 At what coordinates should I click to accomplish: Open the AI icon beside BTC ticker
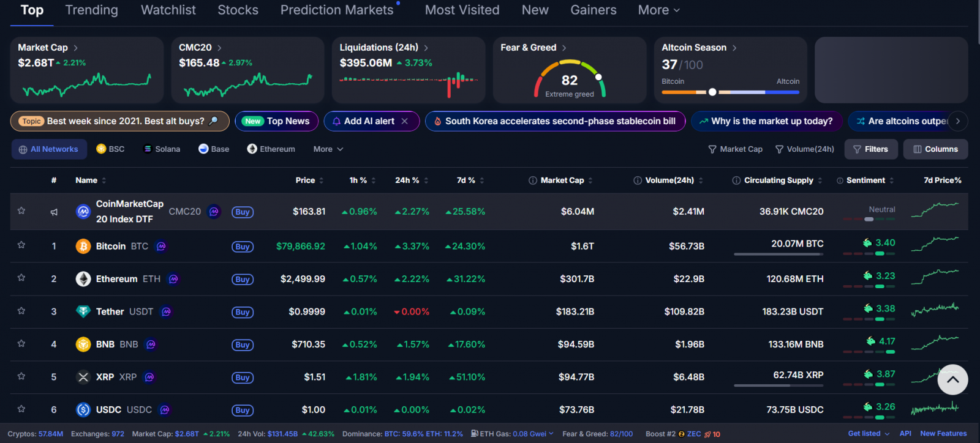[x=161, y=247]
